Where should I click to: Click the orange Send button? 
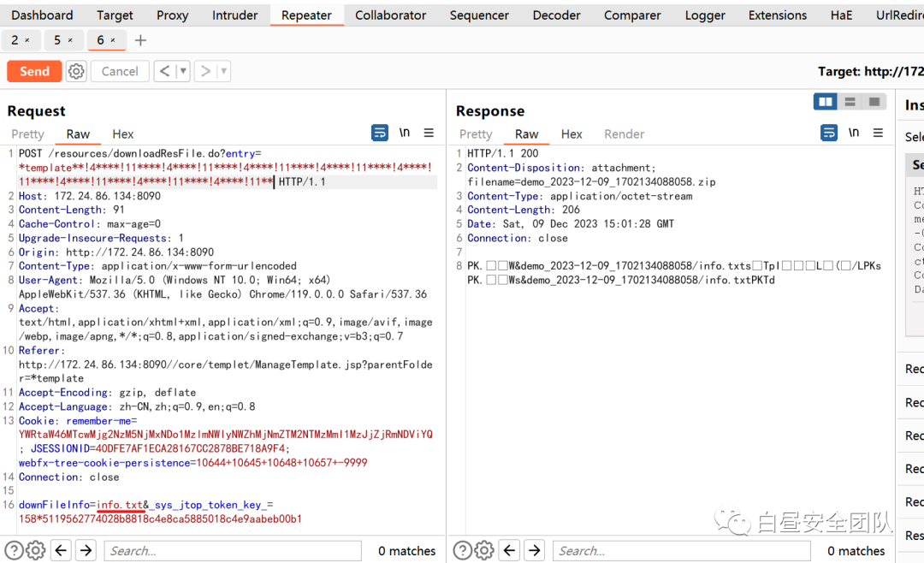(34, 71)
